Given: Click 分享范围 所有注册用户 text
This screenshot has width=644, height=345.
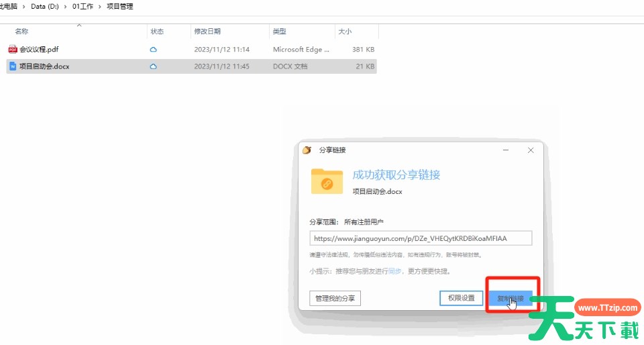Looking at the screenshot, I should pyautogui.click(x=346, y=221).
